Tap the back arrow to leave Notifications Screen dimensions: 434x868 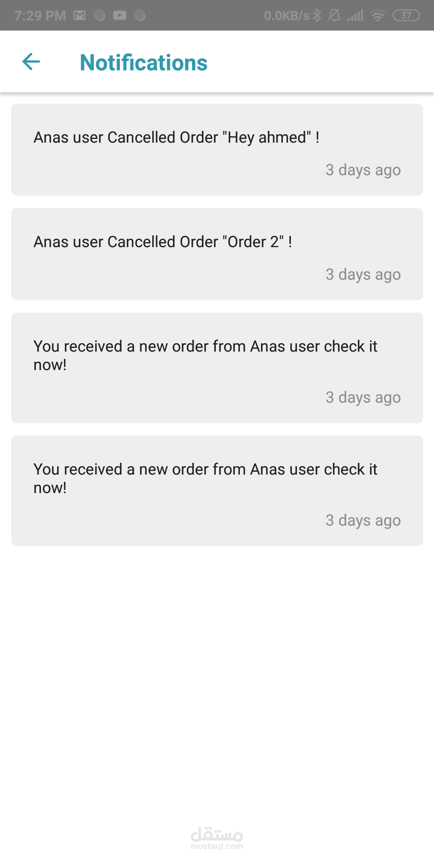click(x=31, y=62)
